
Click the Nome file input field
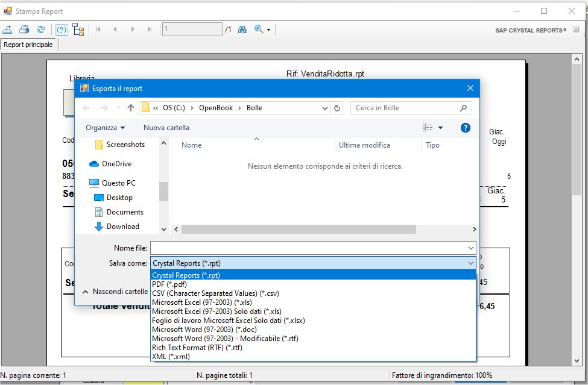pyautogui.click(x=309, y=248)
